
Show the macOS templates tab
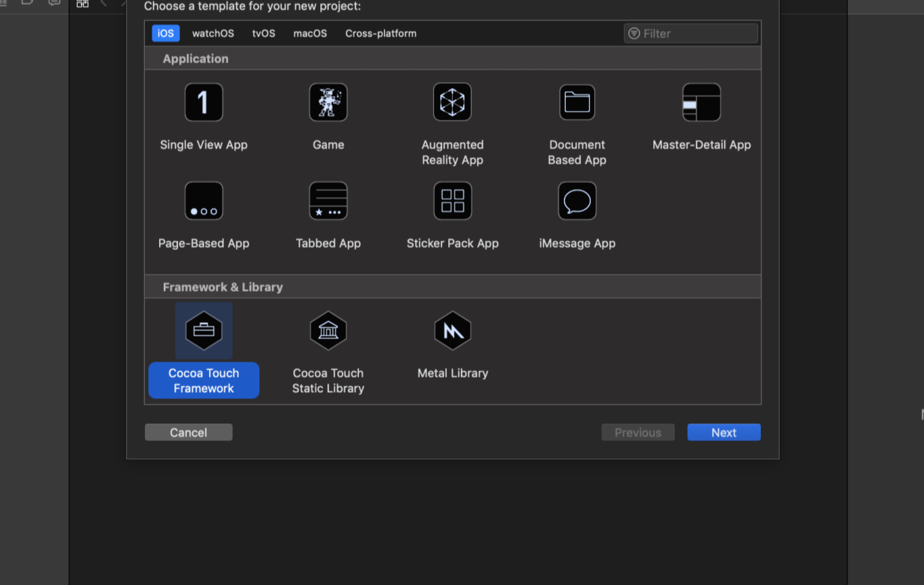[310, 33]
